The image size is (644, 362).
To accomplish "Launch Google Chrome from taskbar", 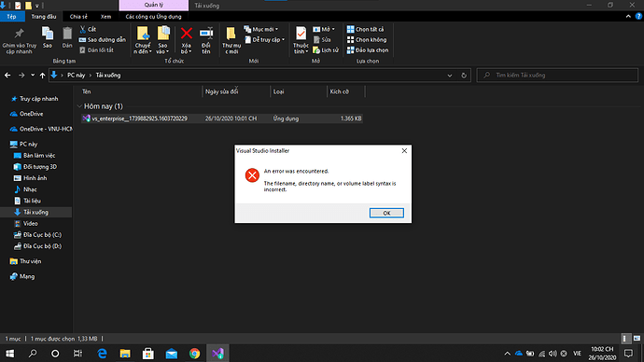I will click(195, 353).
